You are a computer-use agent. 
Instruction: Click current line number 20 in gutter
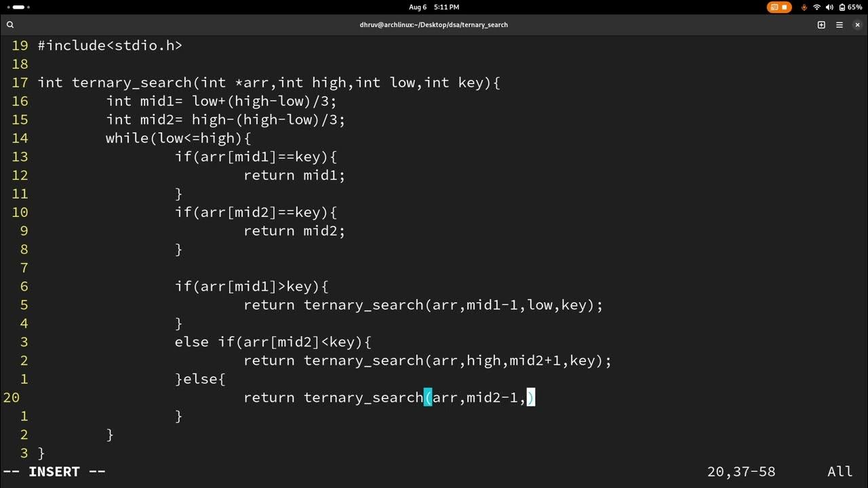12,397
